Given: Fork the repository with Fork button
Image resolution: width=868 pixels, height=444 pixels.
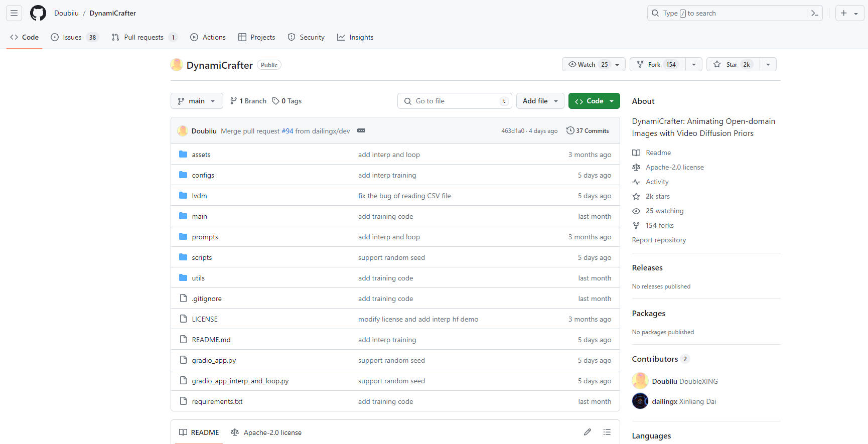Looking at the screenshot, I should pos(657,64).
